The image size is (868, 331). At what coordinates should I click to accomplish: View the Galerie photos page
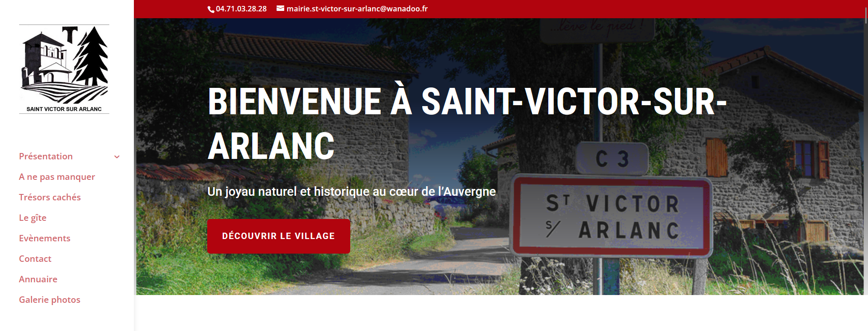tap(50, 300)
